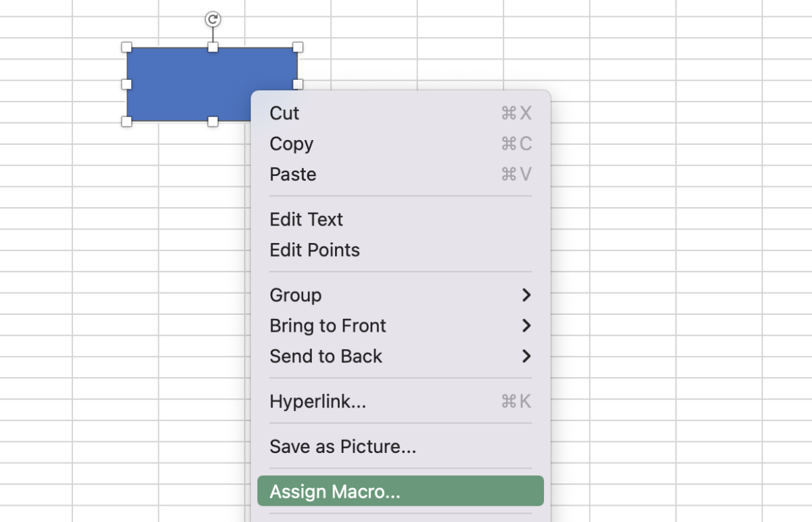Select the Edit Points menu option
The height and width of the screenshot is (522, 812).
(315, 250)
